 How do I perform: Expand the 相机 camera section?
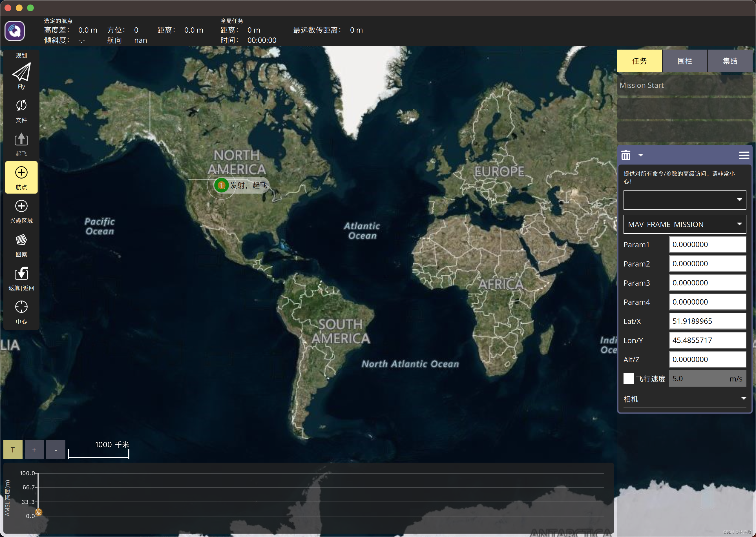click(684, 399)
